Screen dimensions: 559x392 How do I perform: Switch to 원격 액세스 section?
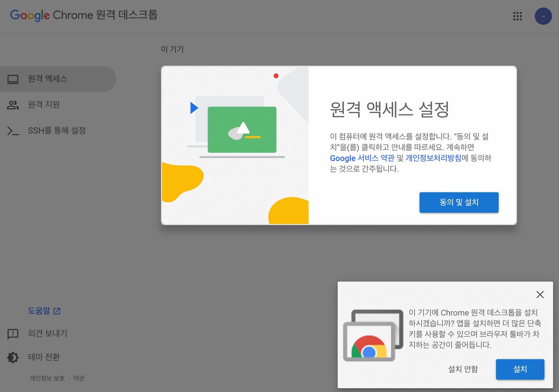pos(58,79)
